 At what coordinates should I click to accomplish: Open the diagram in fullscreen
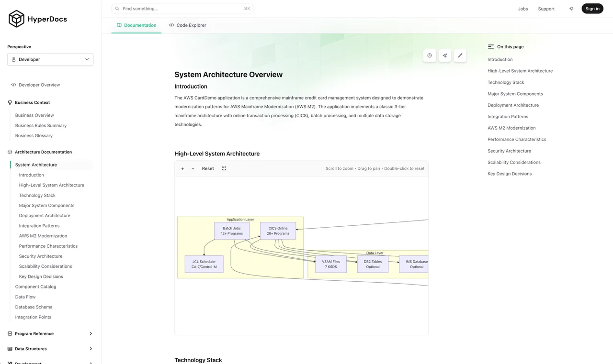pyautogui.click(x=224, y=168)
